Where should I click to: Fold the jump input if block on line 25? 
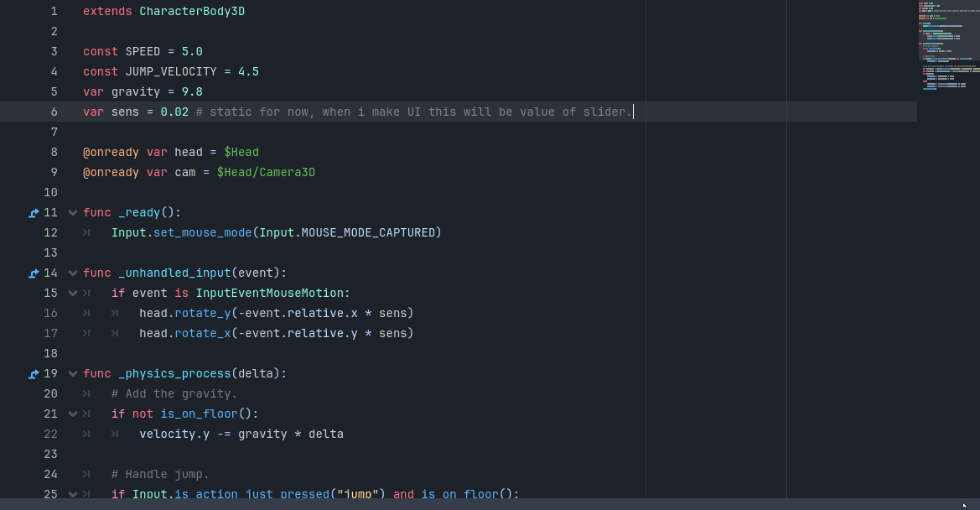(x=73, y=494)
